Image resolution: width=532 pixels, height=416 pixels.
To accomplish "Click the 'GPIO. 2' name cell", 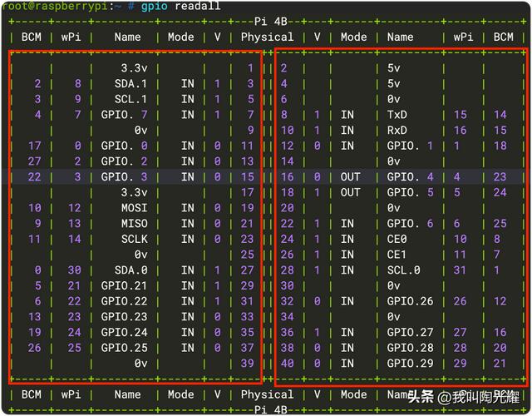I will pyautogui.click(x=124, y=161).
